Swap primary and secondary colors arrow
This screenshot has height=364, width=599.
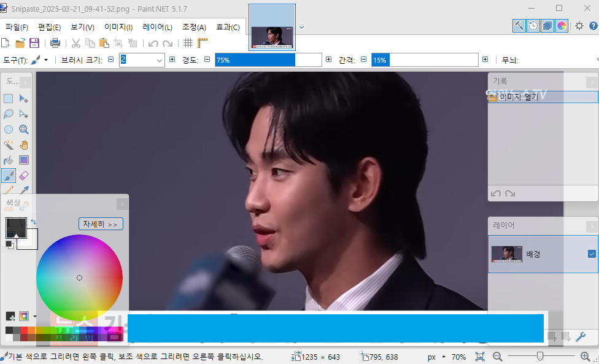tap(34, 222)
